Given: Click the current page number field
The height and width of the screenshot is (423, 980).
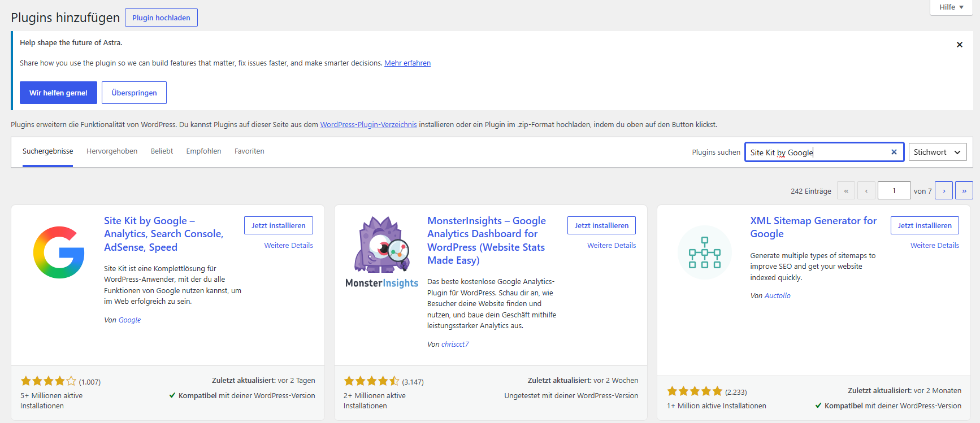Looking at the screenshot, I should (x=894, y=190).
